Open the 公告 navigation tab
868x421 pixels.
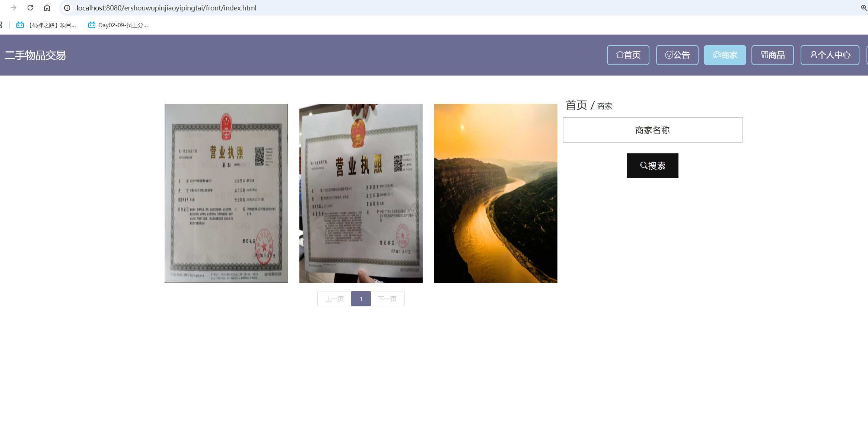[x=677, y=55]
